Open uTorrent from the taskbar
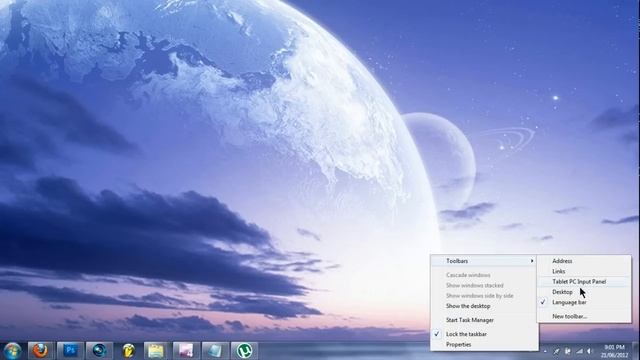This screenshot has width=640, height=360. 244,351
